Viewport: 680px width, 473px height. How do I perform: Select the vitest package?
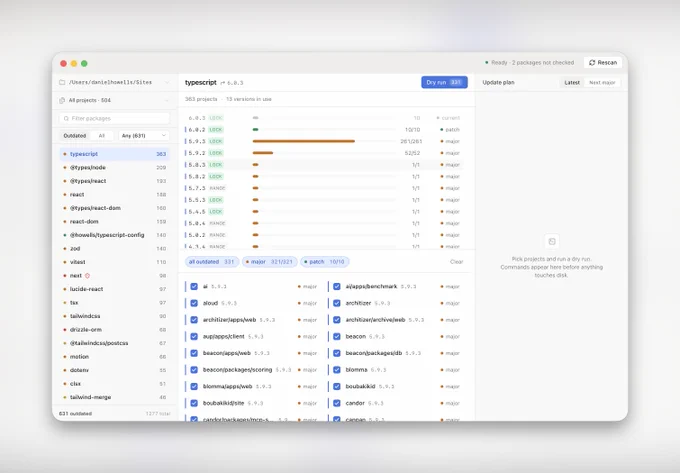(114, 262)
